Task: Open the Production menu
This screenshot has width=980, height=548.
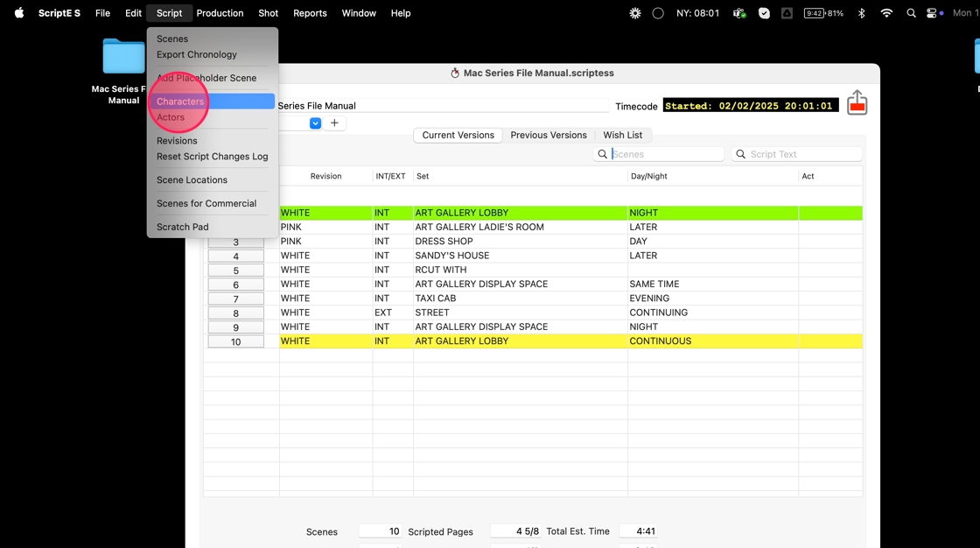Action: click(x=220, y=12)
